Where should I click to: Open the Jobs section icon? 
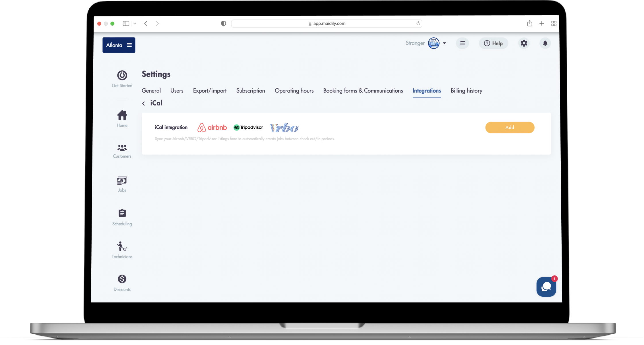tap(122, 181)
